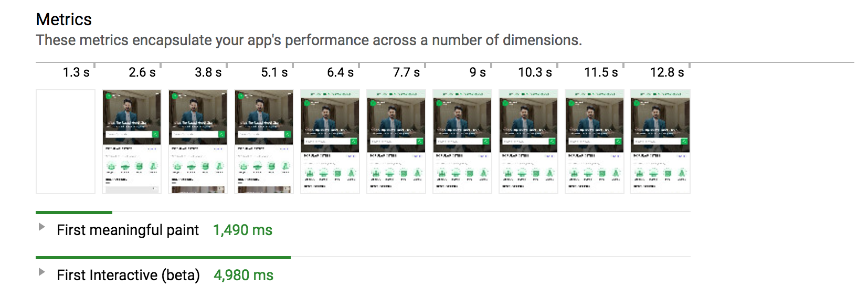Open the filmstrip thumbnail at 6.4 s
868x297 pixels.
[330, 142]
